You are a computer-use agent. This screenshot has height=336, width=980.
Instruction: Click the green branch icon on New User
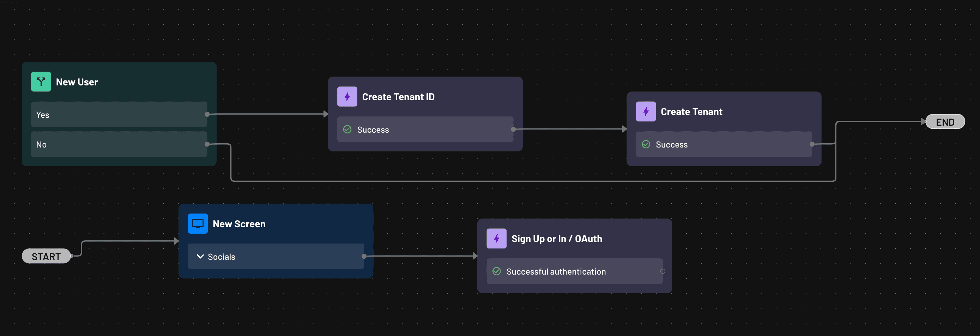click(x=41, y=82)
